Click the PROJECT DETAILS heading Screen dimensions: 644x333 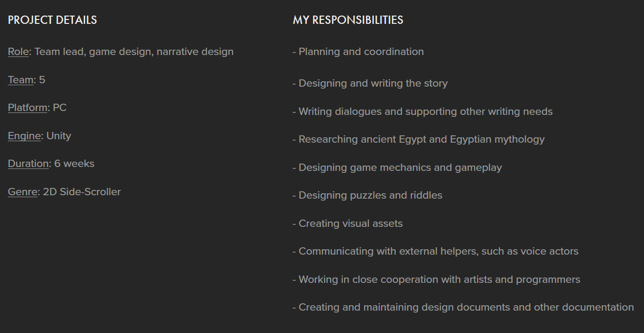coord(52,20)
